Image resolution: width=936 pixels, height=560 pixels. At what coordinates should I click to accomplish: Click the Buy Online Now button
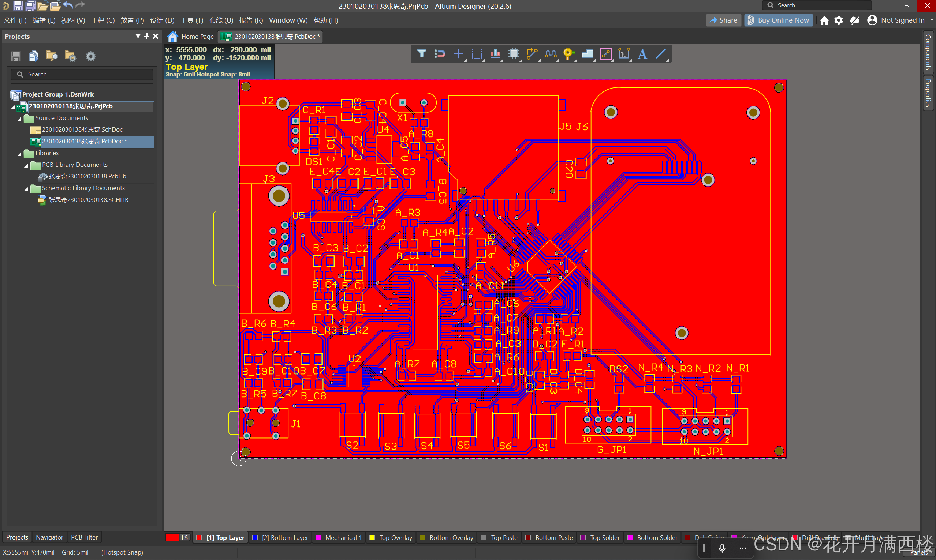tap(778, 20)
